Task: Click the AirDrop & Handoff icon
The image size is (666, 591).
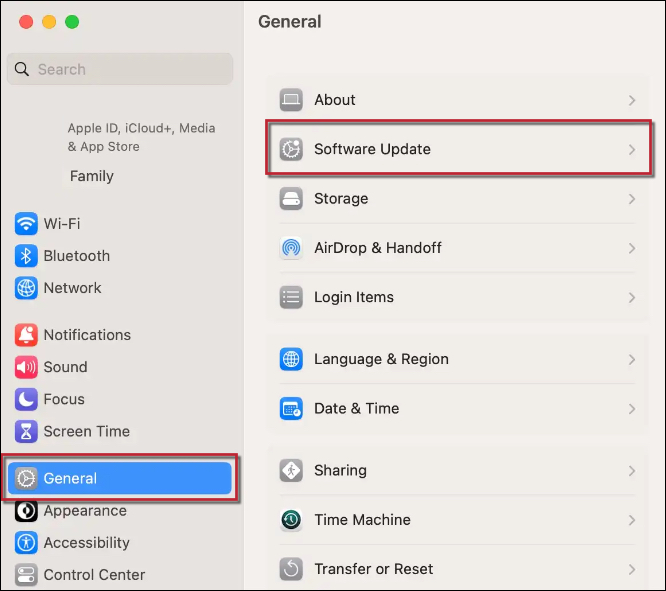Action: tap(291, 248)
